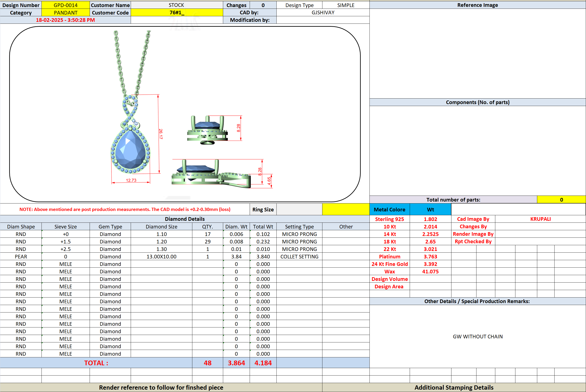Select the red NOTE post production text
Image resolution: width=586 pixels, height=392 pixels.
point(125,209)
